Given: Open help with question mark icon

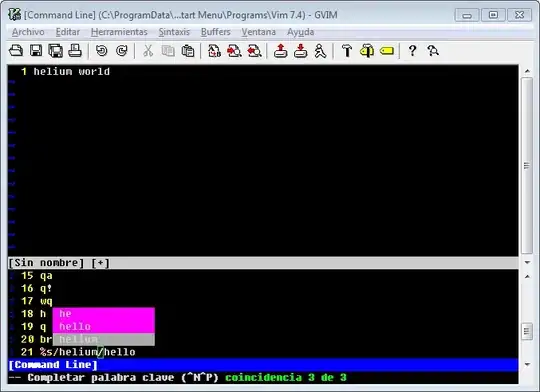Looking at the screenshot, I should coord(413,51).
